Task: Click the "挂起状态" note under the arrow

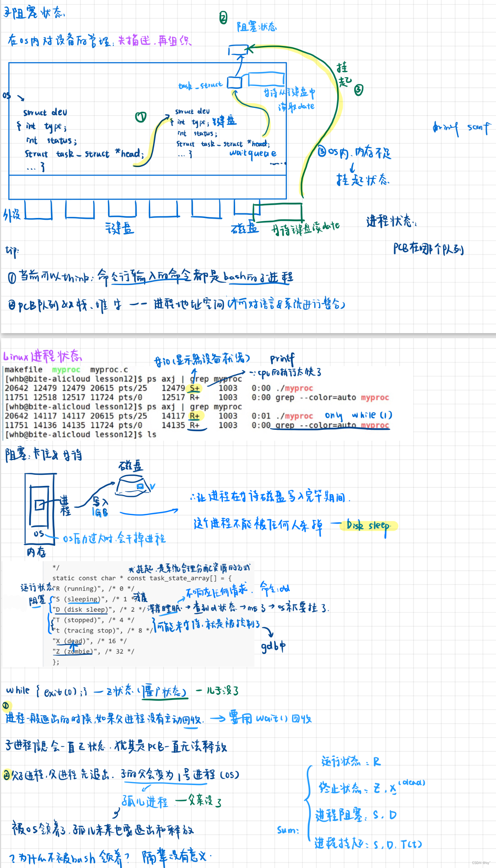Action: click(363, 180)
